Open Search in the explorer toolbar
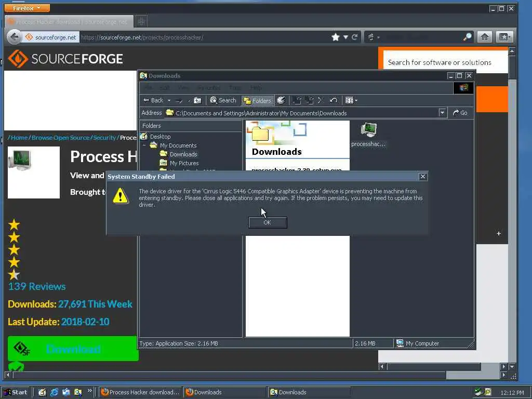The height and width of the screenshot is (399, 532). pos(223,100)
